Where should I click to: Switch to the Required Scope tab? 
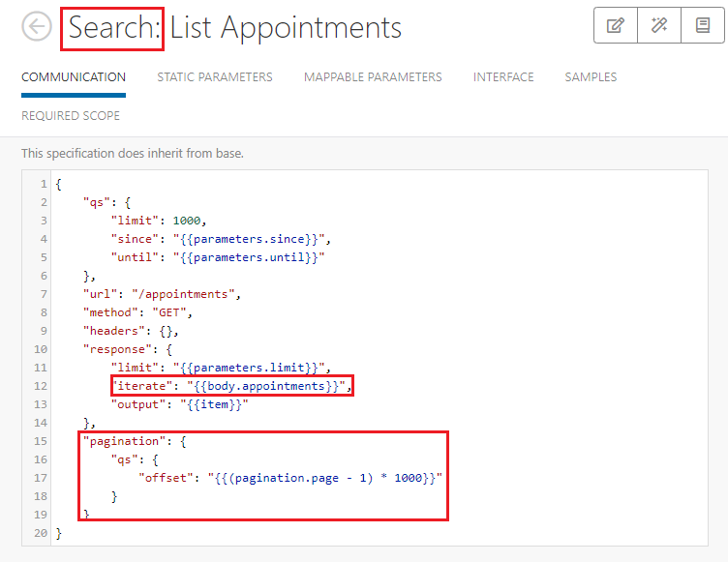click(x=71, y=116)
